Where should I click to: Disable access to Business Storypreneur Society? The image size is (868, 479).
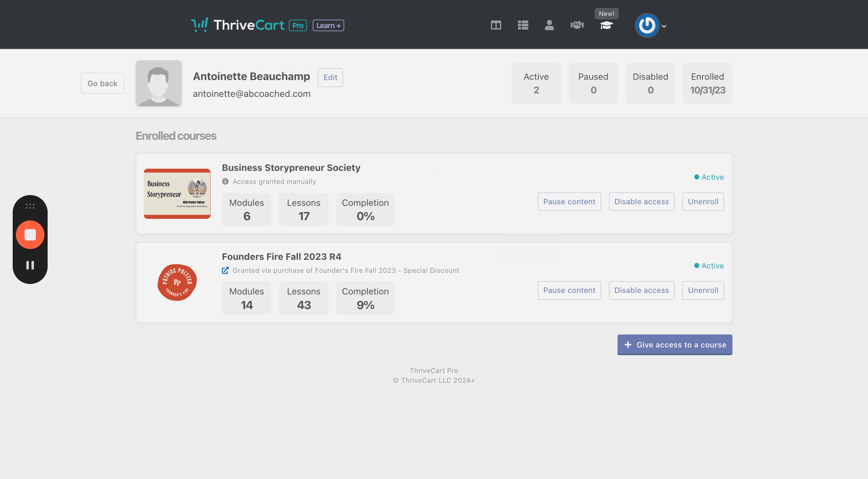642,202
